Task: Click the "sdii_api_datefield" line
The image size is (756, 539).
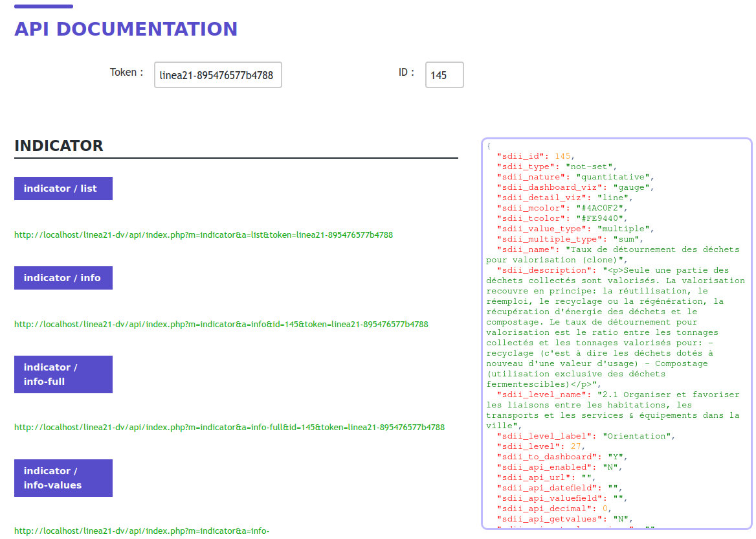Action: coord(559,488)
